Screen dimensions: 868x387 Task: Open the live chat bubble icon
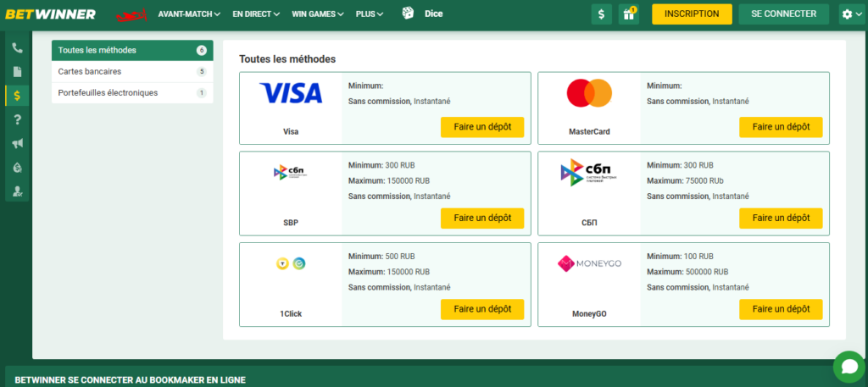tap(849, 367)
